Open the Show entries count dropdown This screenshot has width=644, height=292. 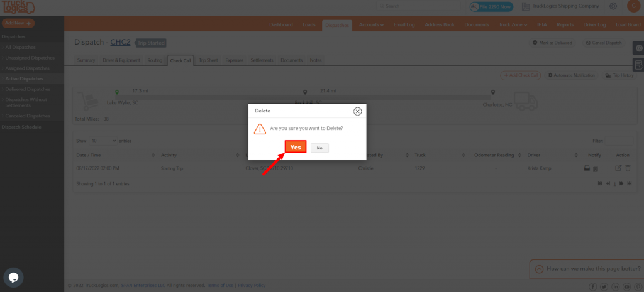[x=103, y=141]
